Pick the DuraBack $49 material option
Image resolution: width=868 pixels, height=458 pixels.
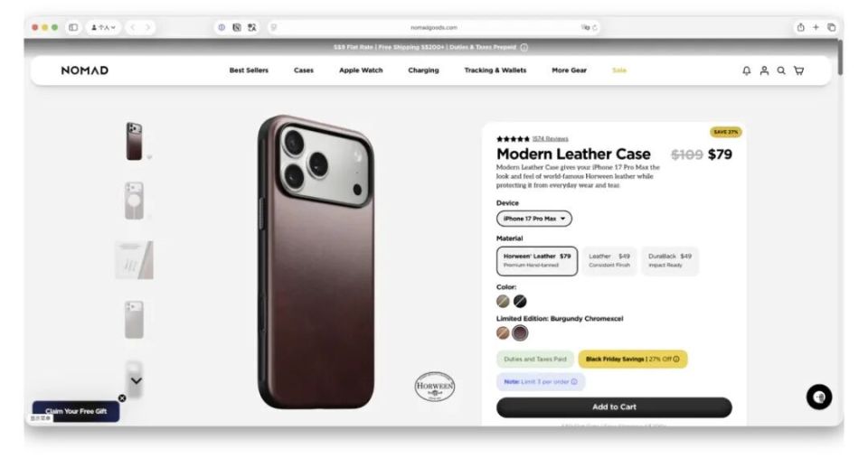click(x=670, y=260)
